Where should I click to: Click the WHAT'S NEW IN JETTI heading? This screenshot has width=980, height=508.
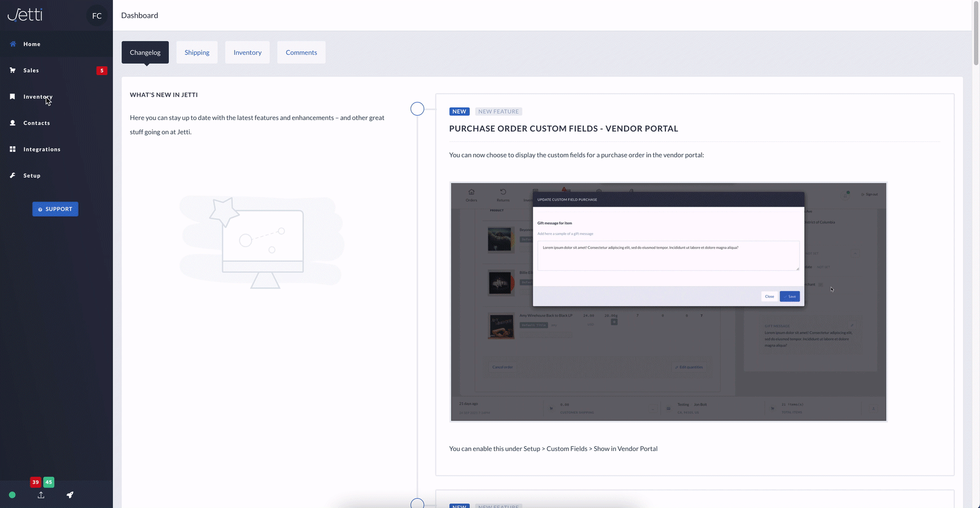(x=164, y=95)
